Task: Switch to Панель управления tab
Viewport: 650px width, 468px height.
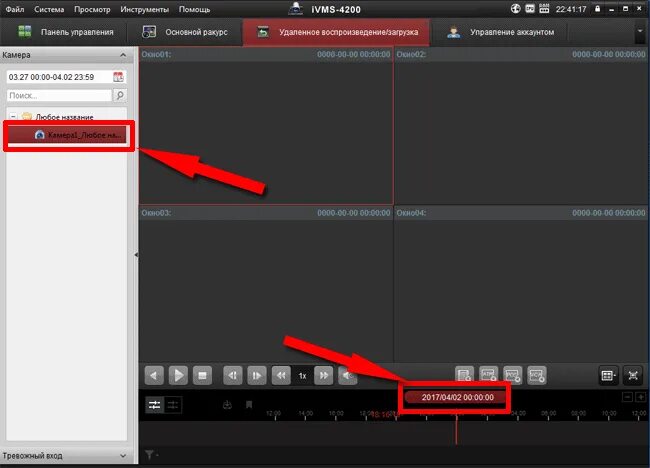Action: click(x=65, y=32)
